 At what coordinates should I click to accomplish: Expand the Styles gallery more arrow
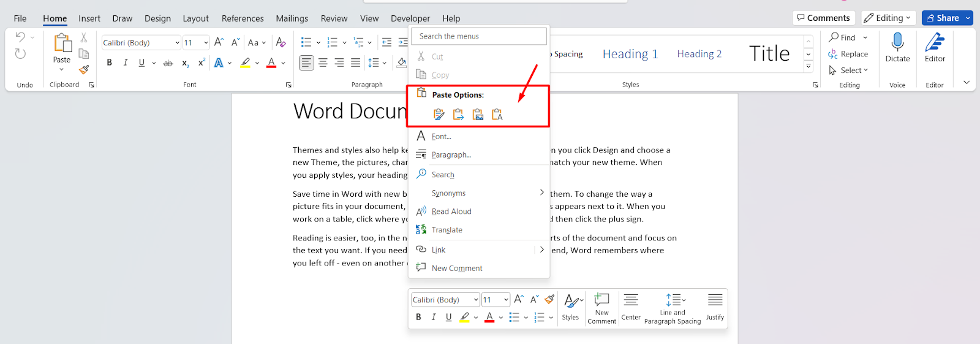(x=809, y=66)
